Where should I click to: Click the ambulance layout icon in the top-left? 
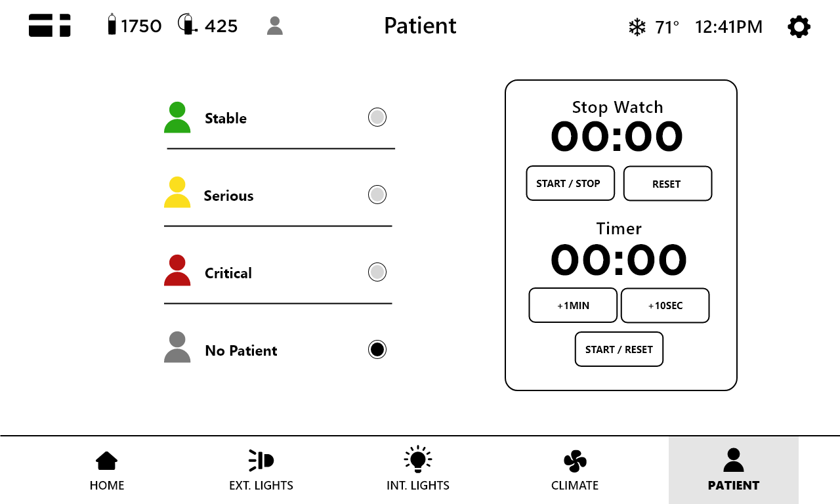coord(50,26)
